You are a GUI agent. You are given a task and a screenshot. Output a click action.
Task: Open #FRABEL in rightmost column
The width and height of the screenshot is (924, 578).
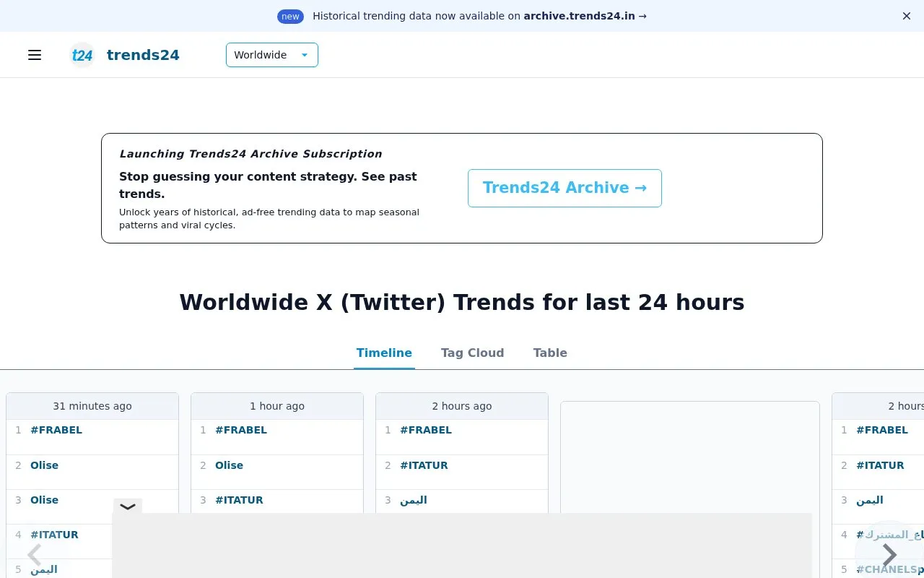point(882,430)
